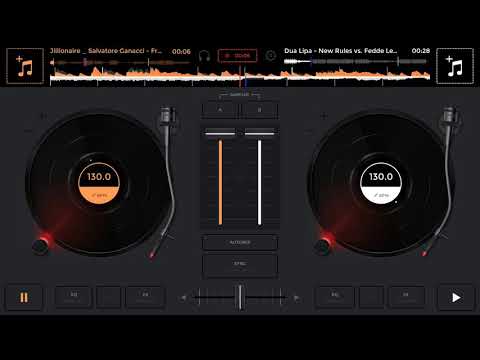Select sampler bank B
Screen dimensions: 480x360
pos(260,110)
